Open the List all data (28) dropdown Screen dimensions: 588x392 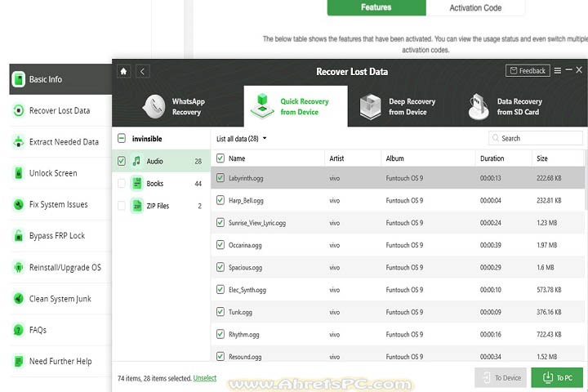[x=242, y=138]
